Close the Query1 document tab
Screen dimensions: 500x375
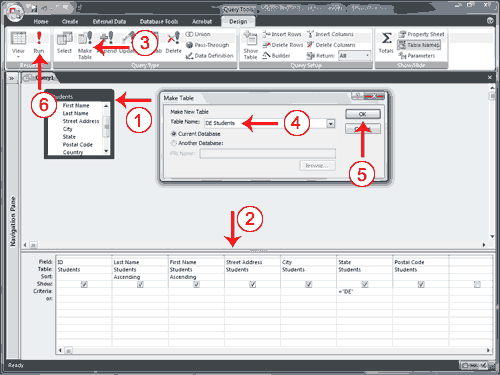[489, 77]
